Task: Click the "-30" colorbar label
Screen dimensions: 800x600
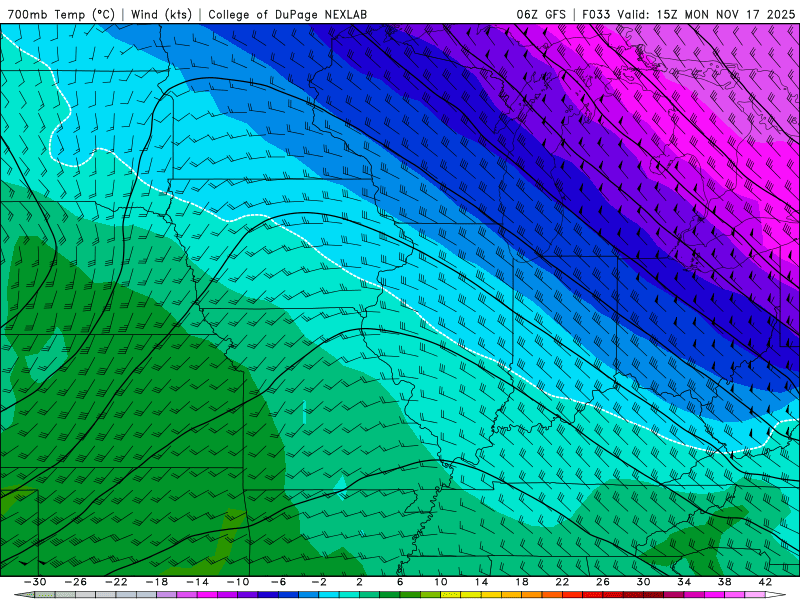Action: click(x=35, y=582)
